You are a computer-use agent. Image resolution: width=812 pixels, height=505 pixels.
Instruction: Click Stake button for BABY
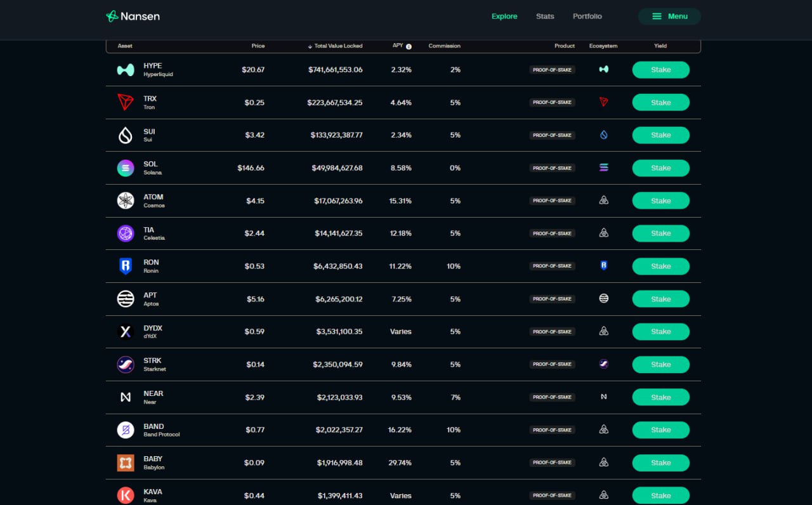tap(661, 463)
